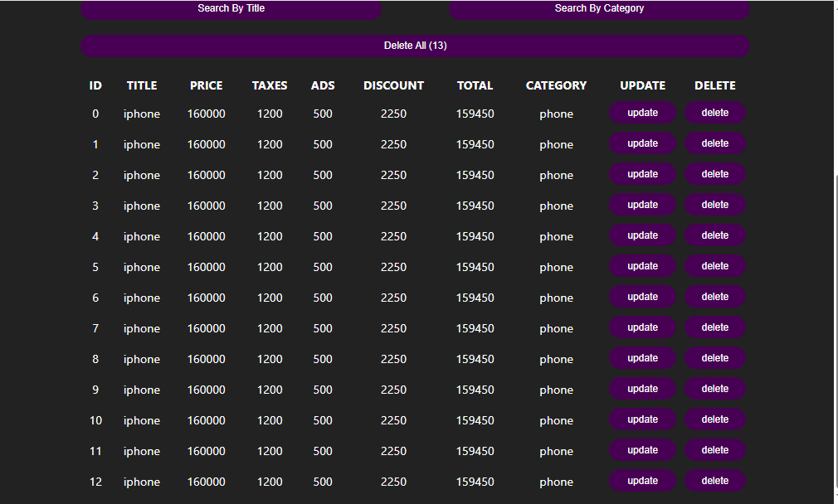This screenshot has width=838, height=504.
Task: Click the ID cell showing 10
Action: point(95,421)
